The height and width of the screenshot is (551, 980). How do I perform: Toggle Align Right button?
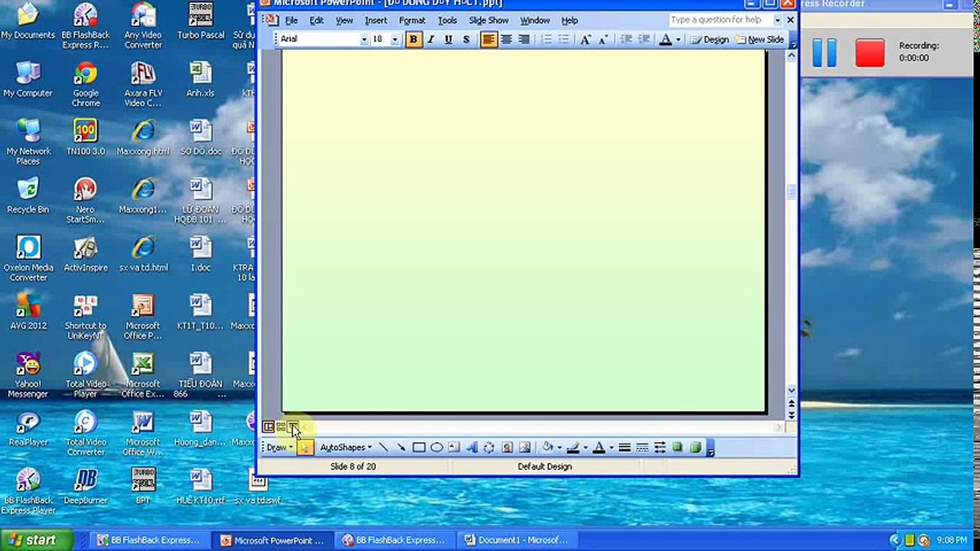coord(524,40)
